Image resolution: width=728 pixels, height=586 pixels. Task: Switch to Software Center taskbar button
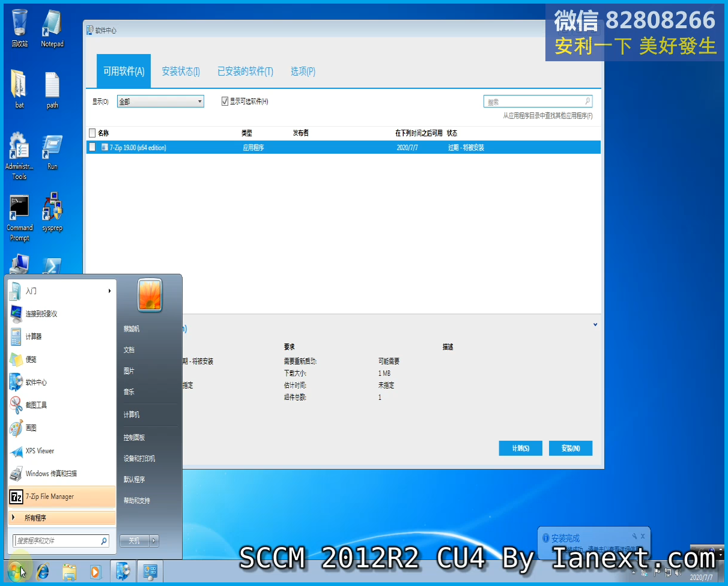pos(123,572)
